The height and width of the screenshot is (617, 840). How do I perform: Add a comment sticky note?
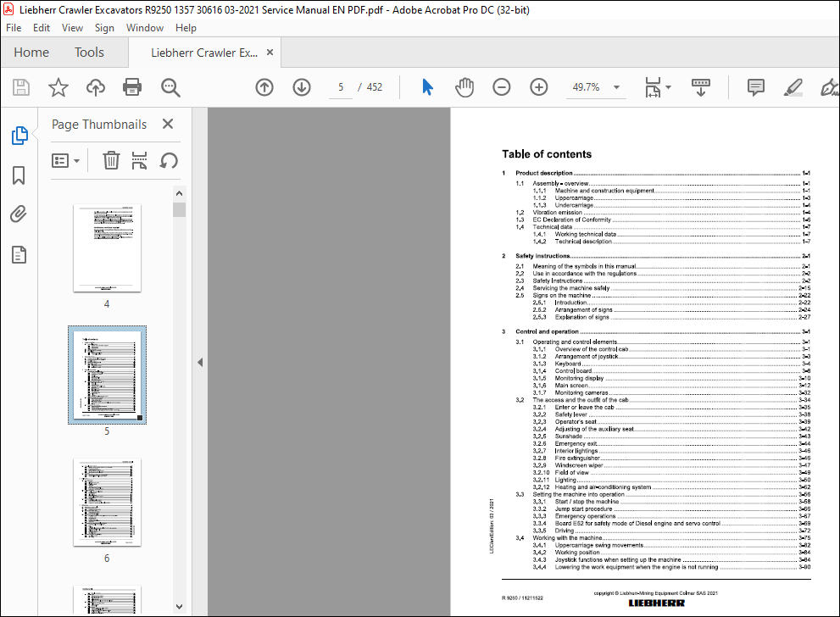point(756,87)
